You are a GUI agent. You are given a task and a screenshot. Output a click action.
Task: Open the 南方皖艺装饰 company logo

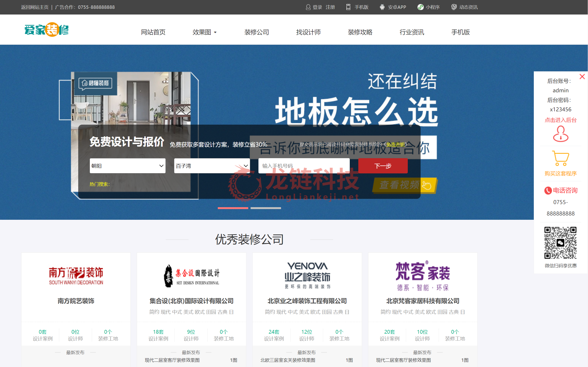76,276
